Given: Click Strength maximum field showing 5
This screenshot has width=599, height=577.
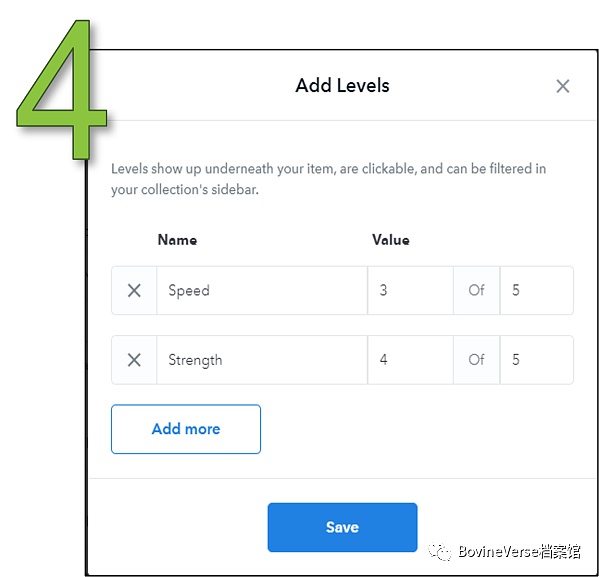Looking at the screenshot, I should (x=537, y=360).
